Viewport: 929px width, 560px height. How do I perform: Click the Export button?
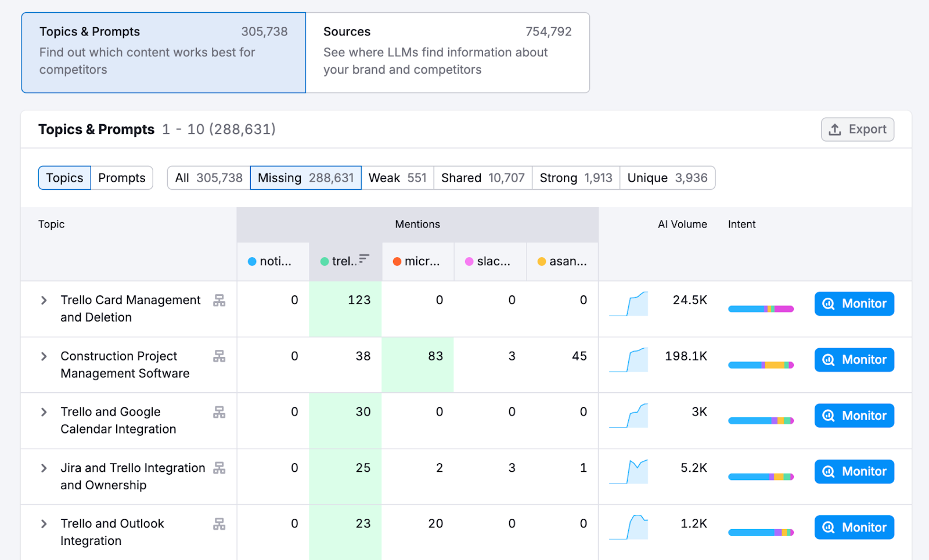[x=857, y=129]
